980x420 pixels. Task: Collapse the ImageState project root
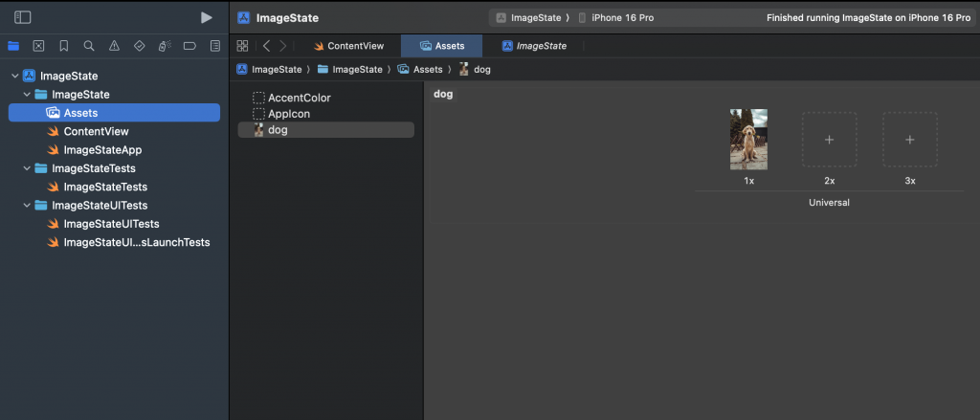click(x=15, y=76)
